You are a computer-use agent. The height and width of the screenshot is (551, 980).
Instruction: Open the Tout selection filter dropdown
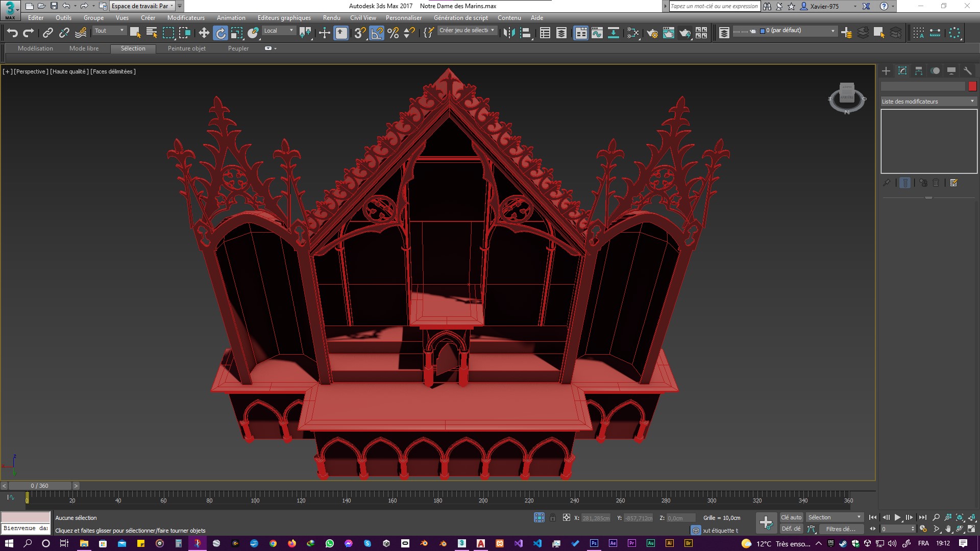click(109, 31)
